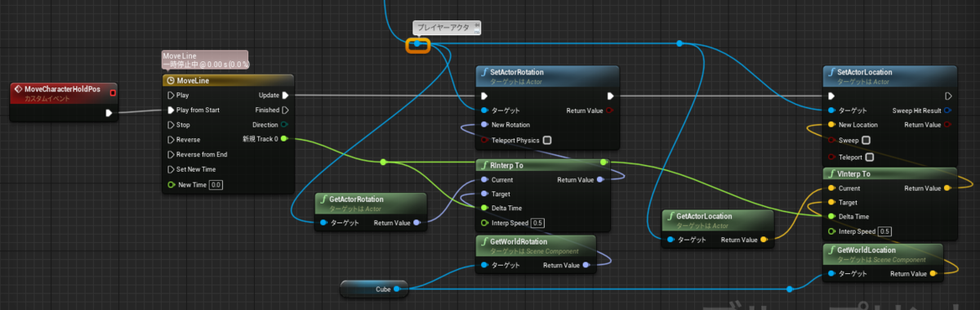Image resolution: width=980 pixels, height=310 pixels.
Task: Enable the Teleport checkbox on SetActorLocation
Action: [x=871, y=157]
